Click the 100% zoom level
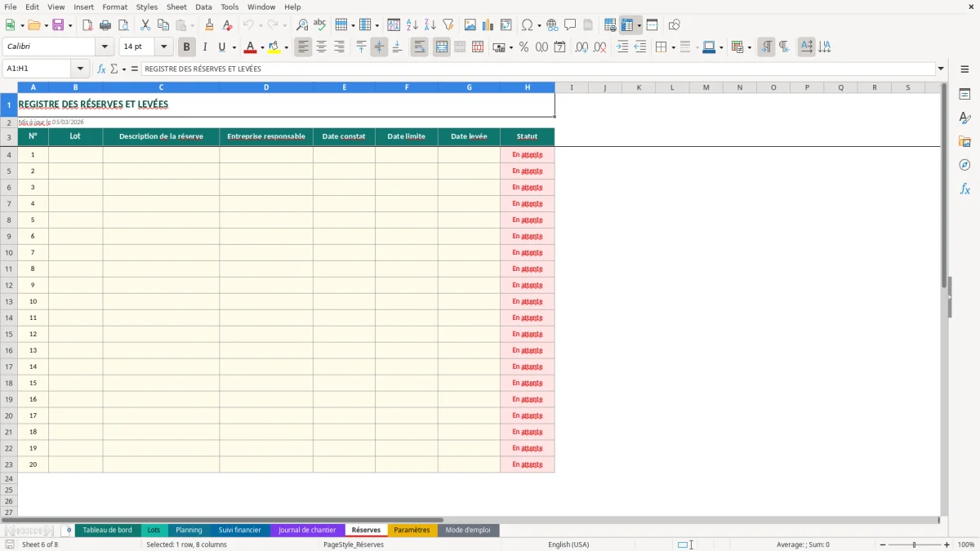 966,544
